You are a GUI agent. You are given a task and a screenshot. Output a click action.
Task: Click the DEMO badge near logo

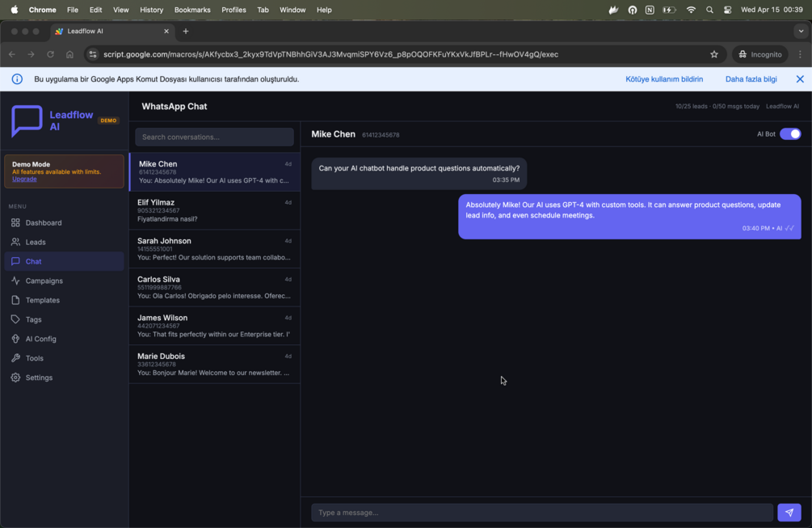click(x=108, y=120)
